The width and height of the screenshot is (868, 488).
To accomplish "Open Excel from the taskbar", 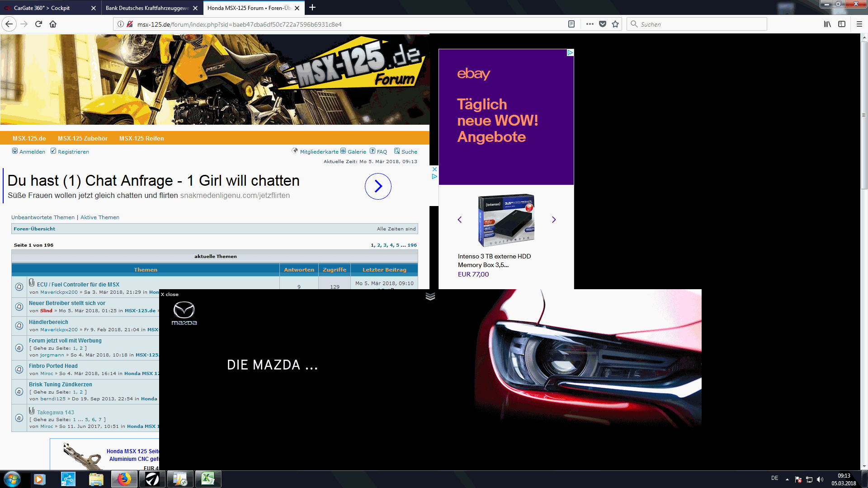I will coord(208,479).
